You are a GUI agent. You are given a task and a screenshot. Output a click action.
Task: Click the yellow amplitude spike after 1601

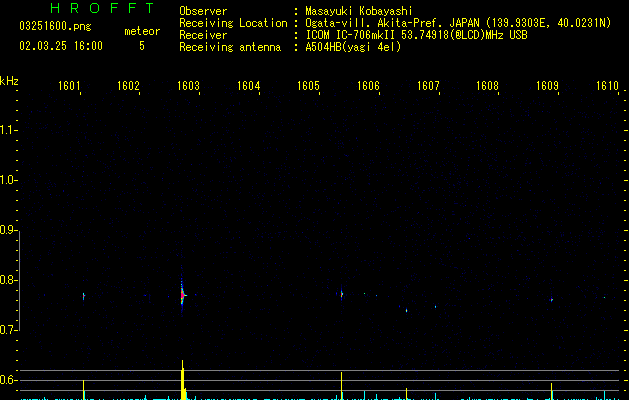click(83, 390)
